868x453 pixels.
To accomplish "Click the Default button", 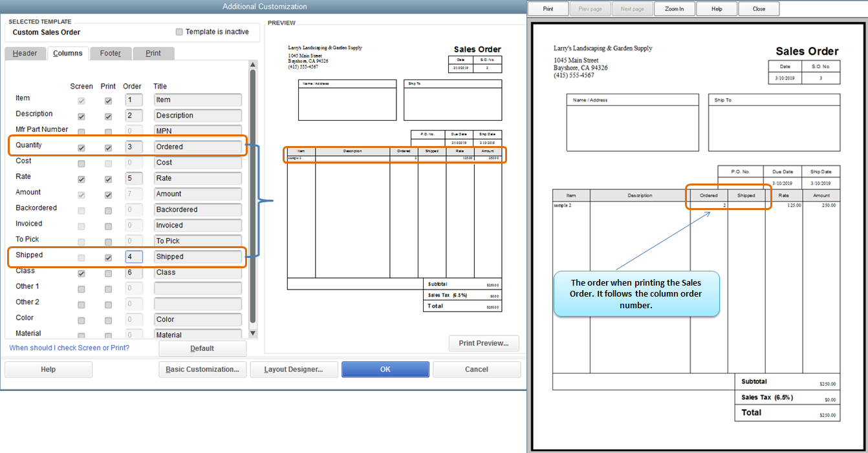I will click(202, 348).
